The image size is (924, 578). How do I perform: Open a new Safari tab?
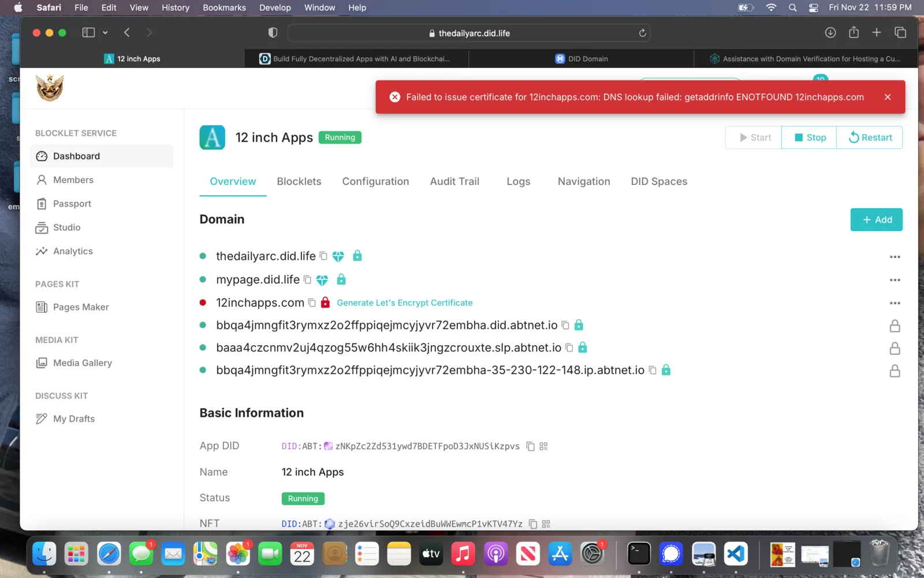pos(877,33)
